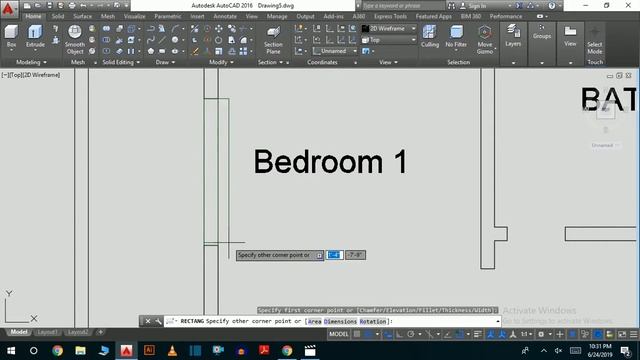Screen dimensions: 640x360
Task: Click the Select Mode touch button
Action: click(x=595, y=40)
